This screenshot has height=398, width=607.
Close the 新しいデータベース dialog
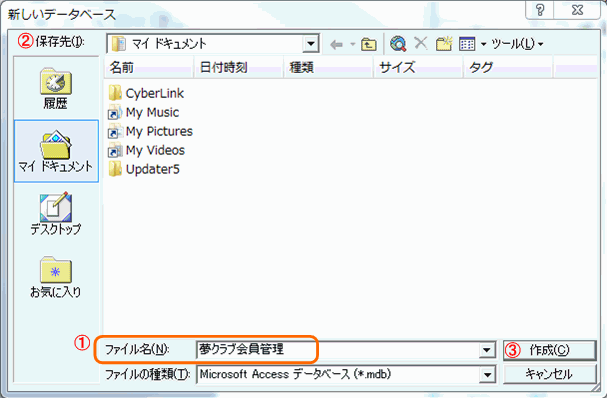coord(577,10)
